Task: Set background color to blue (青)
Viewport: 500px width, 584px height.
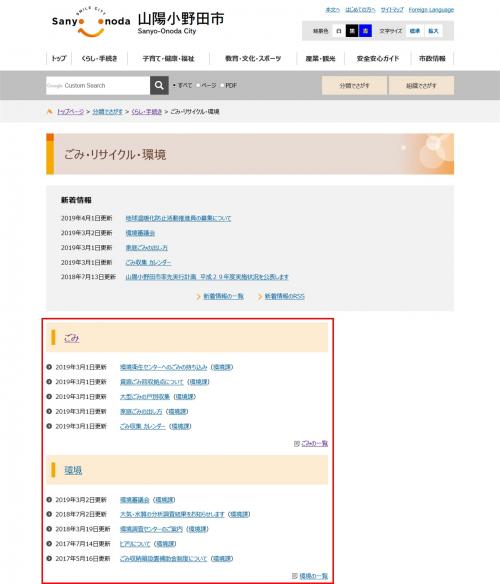Action: pos(365,31)
